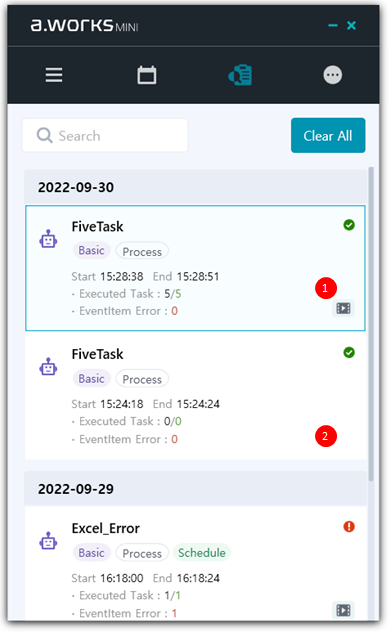
Task: Play video recording of FiveTask 15:28:38 run
Action: pyautogui.click(x=343, y=308)
